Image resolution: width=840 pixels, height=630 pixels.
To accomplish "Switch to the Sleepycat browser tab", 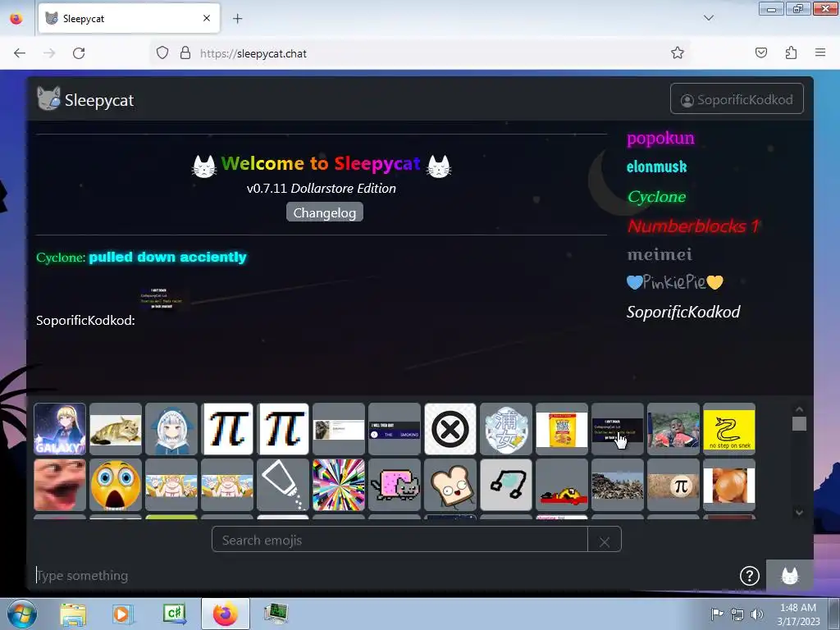I will 129,18.
